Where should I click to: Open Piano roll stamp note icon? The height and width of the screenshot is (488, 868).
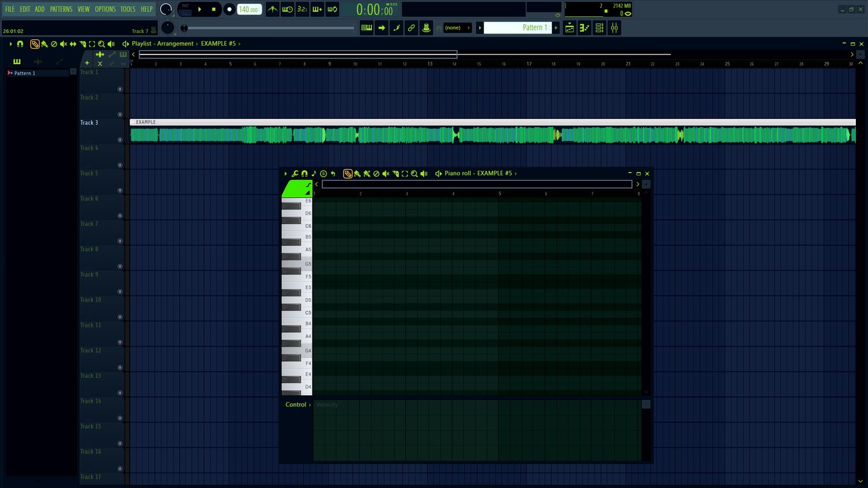[314, 174]
